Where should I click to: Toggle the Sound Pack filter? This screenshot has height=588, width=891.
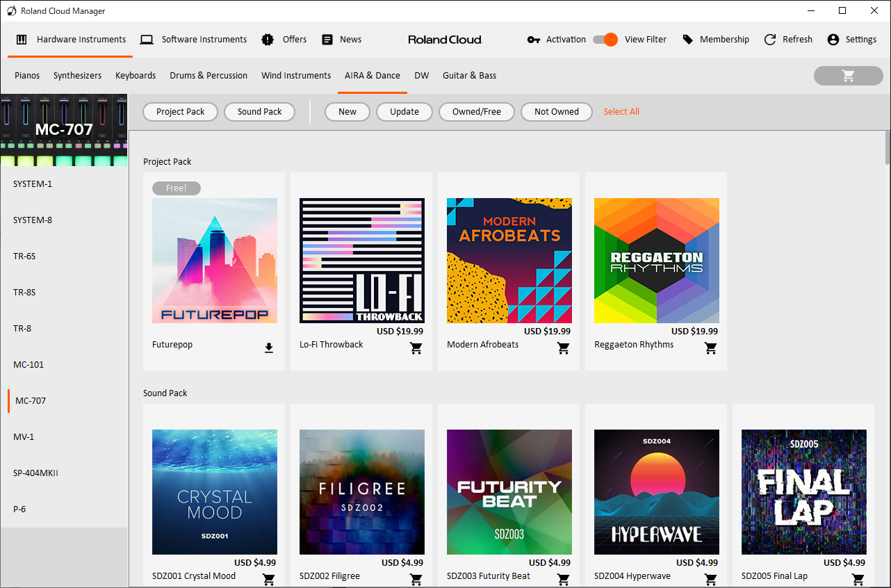click(260, 112)
